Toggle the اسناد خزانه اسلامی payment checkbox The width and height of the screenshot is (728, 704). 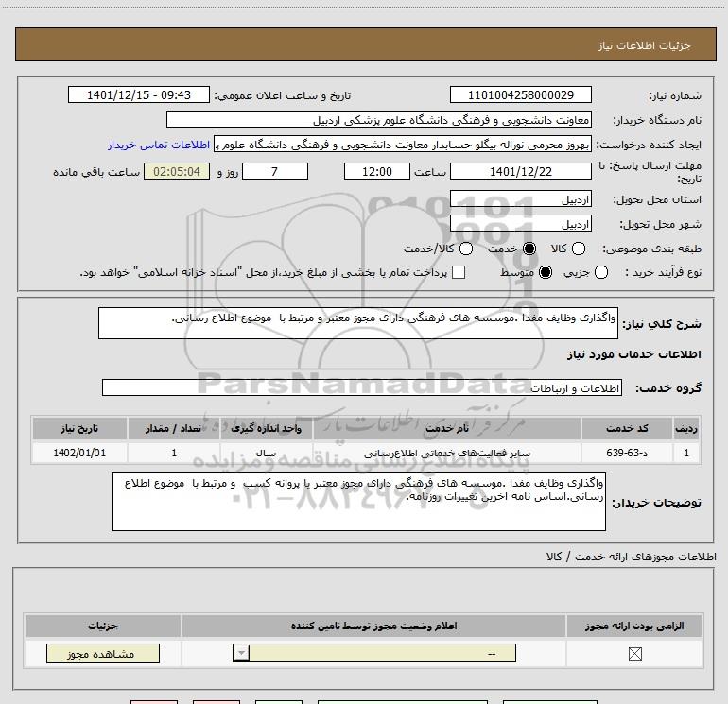point(459,272)
